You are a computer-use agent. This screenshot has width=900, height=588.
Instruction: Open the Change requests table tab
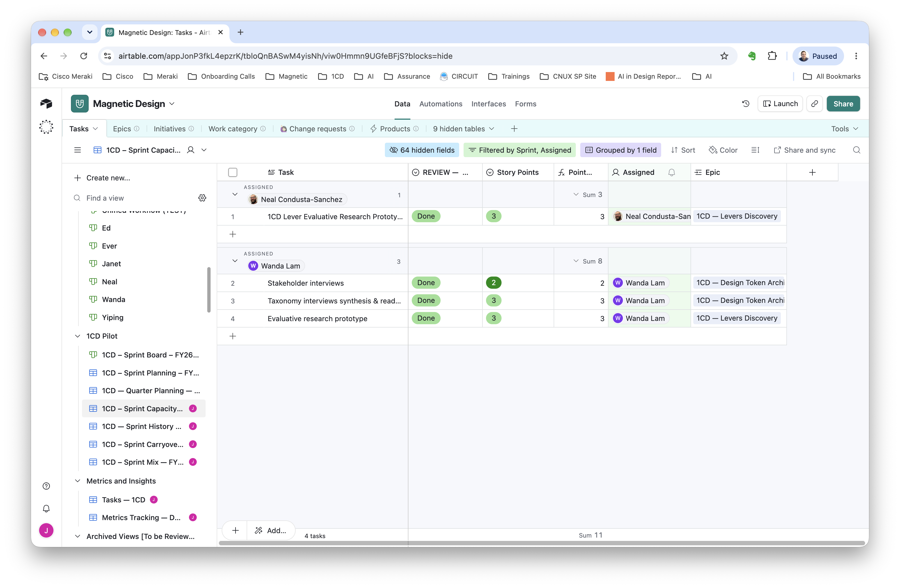click(317, 129)
